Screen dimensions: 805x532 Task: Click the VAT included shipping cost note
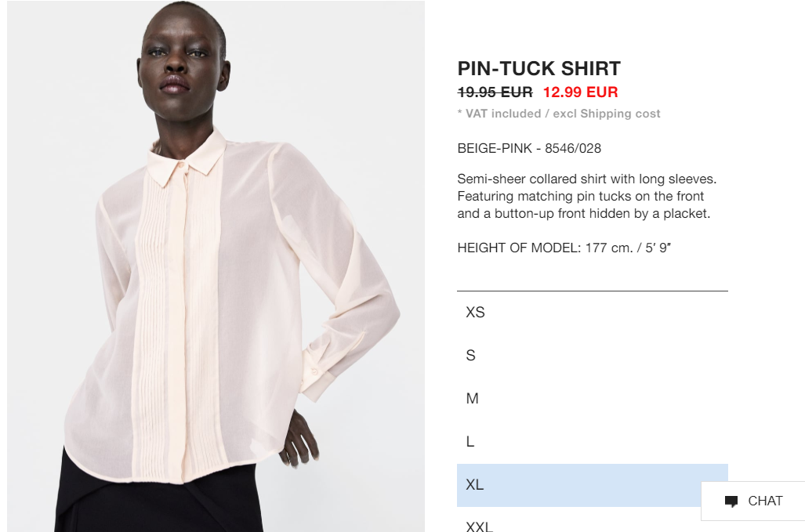click(559, 114)
